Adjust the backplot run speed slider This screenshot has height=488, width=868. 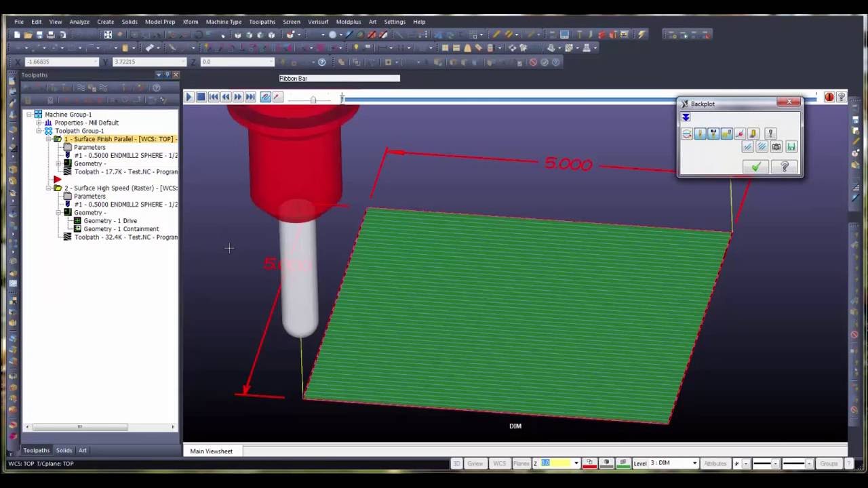[x=313, y=100]
